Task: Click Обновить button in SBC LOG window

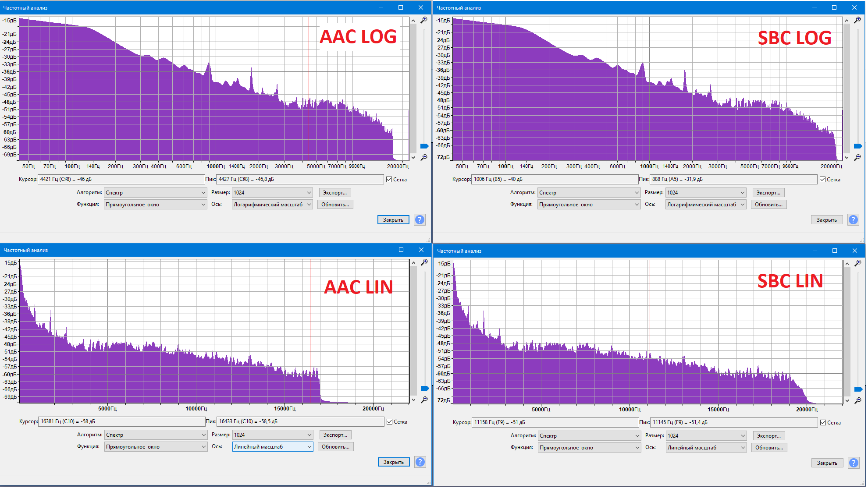Action: point(768,205)
